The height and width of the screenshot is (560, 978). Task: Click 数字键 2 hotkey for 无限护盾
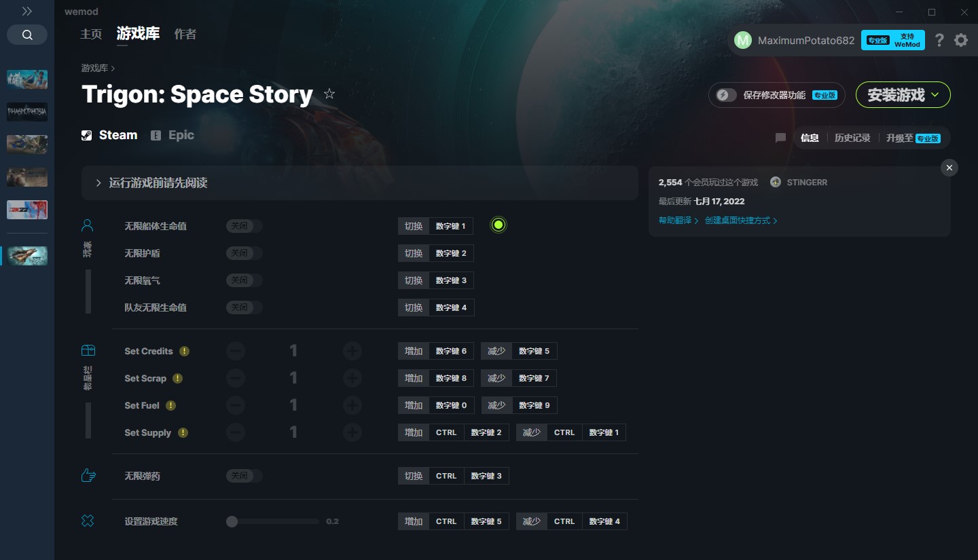coord(451,253)
